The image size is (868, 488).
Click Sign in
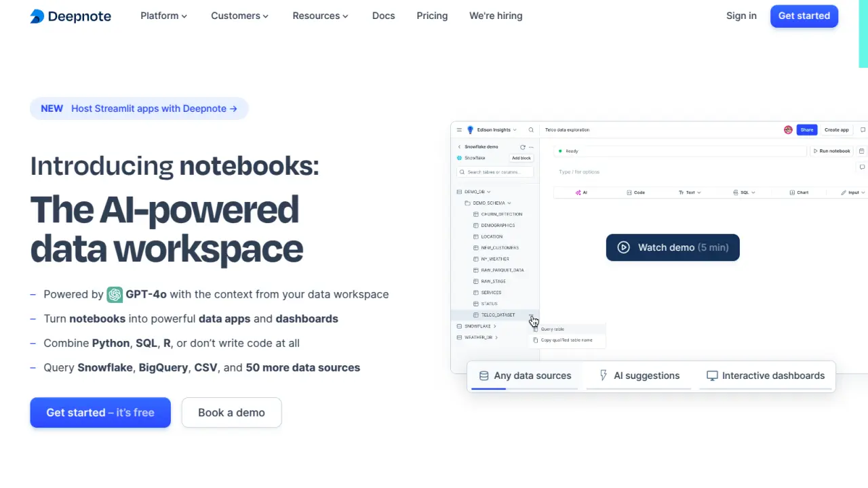(741, 16)
